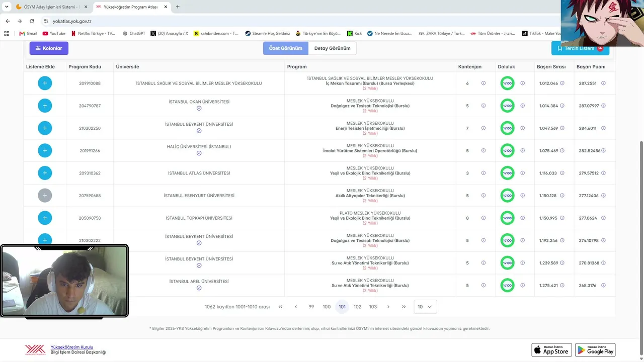Close the Yükseköğretim Program Atlası tab

[x=166, y=7]
